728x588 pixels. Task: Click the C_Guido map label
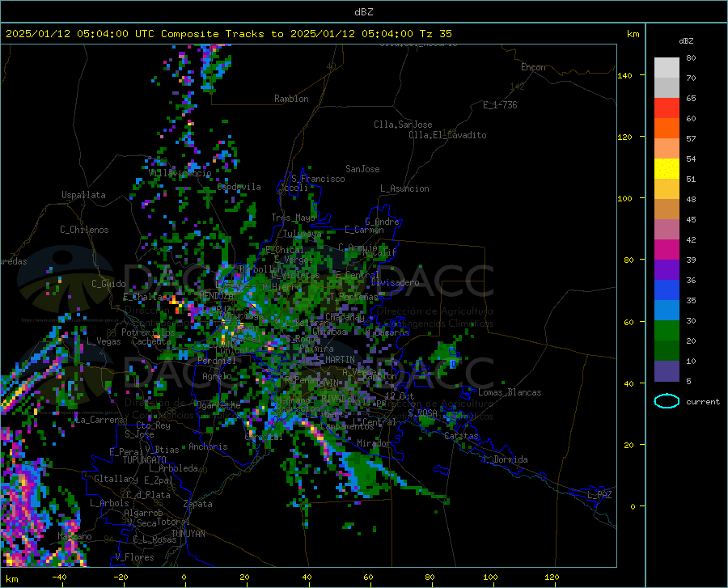108,284
